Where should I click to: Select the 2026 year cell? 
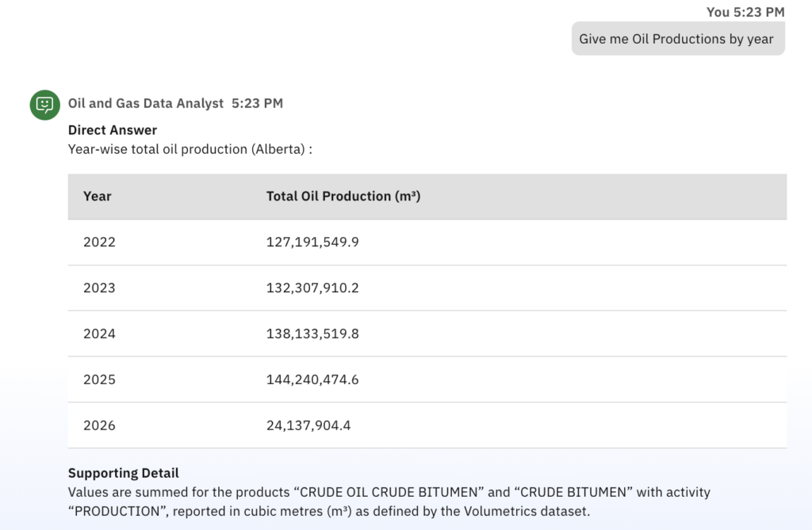[x=99, y=426]
